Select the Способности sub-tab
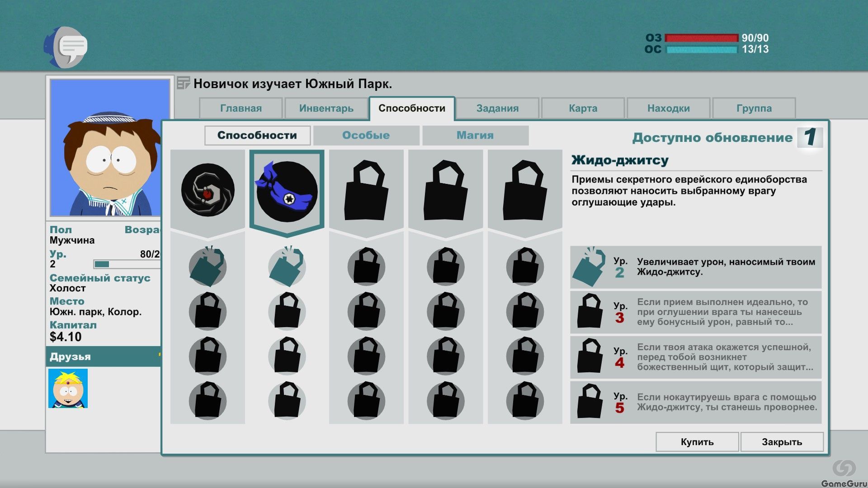This screenshot has height=488, width=868. tap(257, 135)
